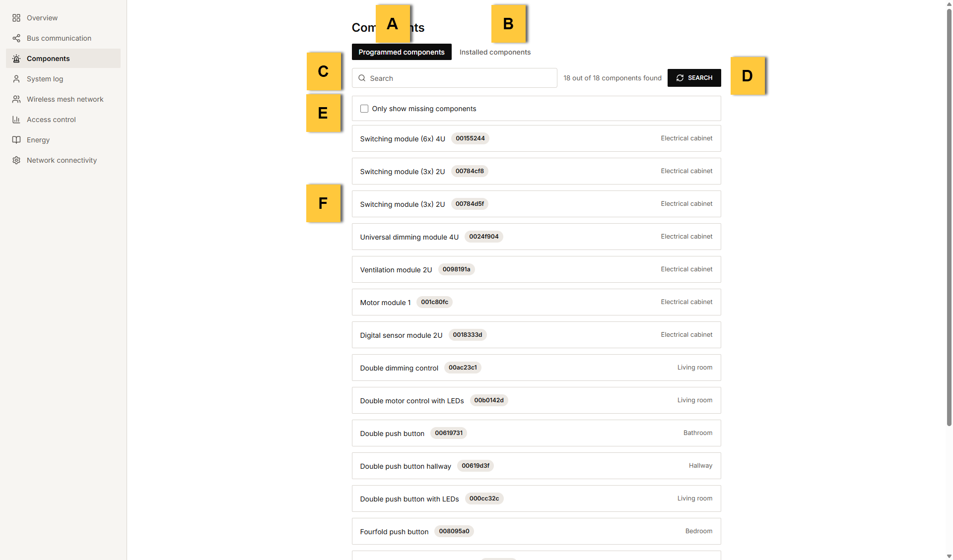Viewport: 953px width, 560px height.
Task: Click the magnifier icon in search field
Action: click(x=362, y=78)
